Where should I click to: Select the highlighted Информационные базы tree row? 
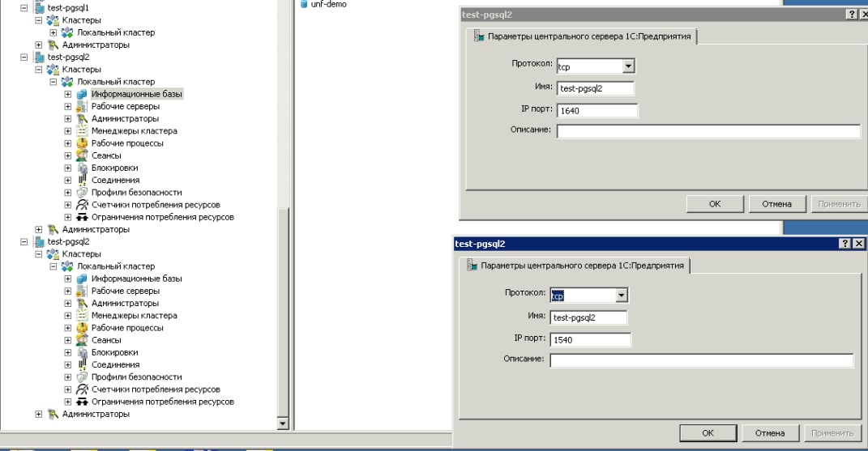(x=137, y=94)
